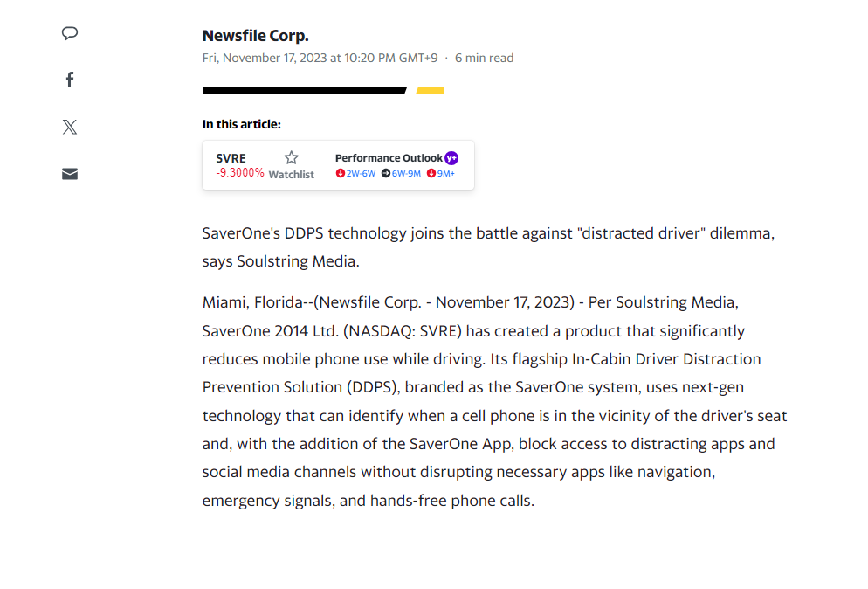Share the article on Facebook
This screenshot has height=589, width=868.
click(70, 80)
